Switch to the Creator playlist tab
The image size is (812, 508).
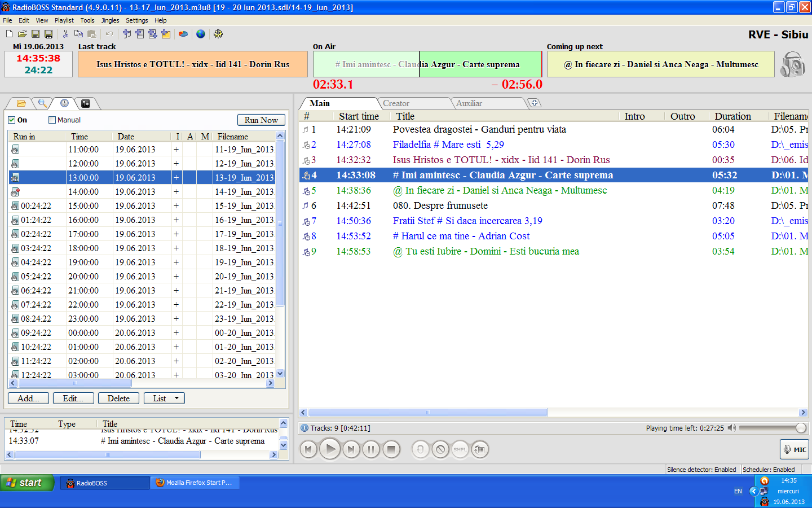click(x=396, y=103)
